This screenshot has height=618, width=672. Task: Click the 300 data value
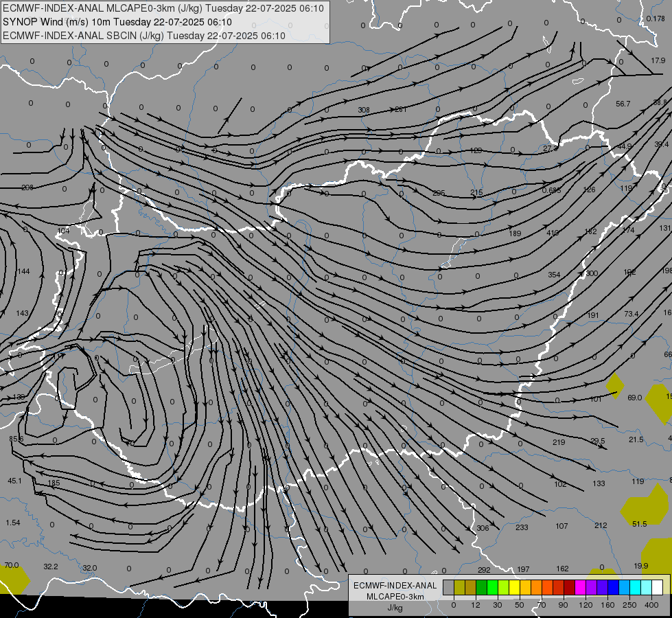(592, 273)
